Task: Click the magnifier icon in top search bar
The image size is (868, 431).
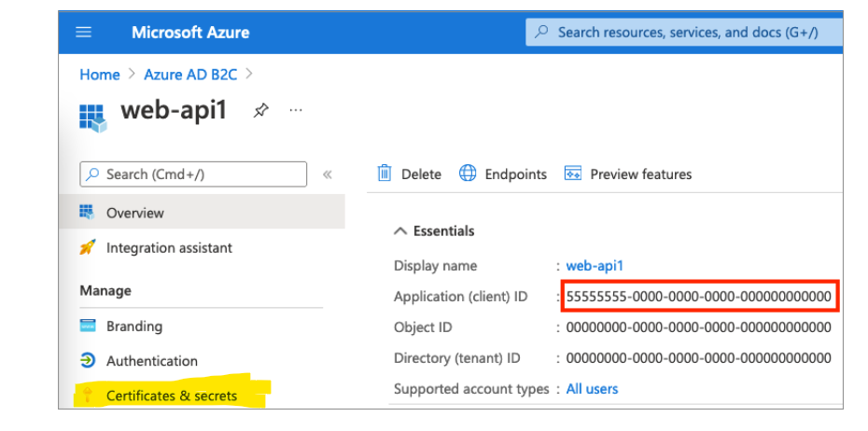Action: click(x=543, y=32)
